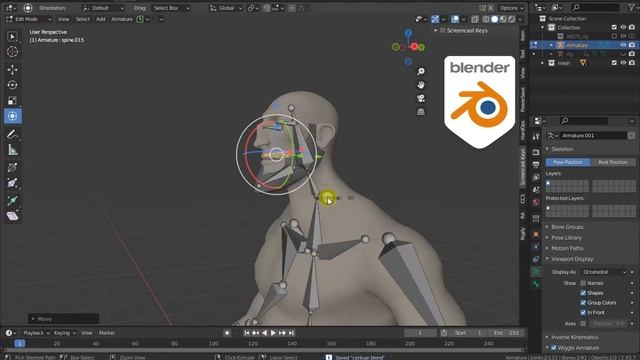Uncheck the In Front checkbox
This screenshot has height=360, width=640.
pyautogui.click(x=583, y=312)
